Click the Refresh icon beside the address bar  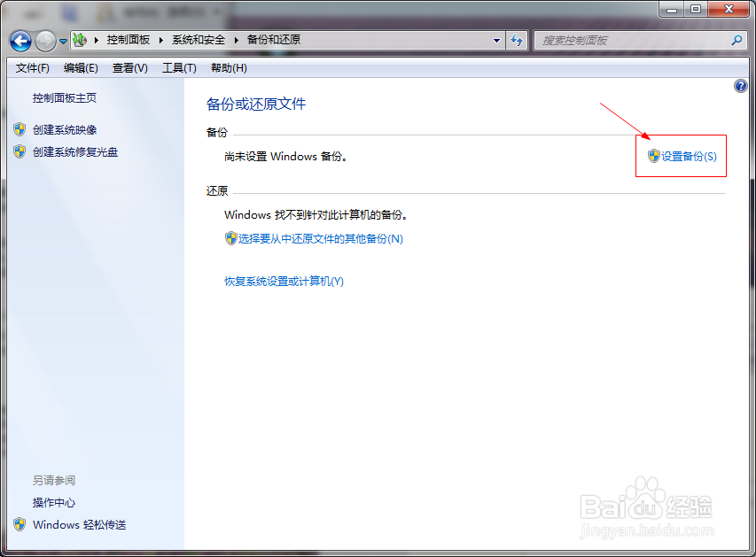517,40
